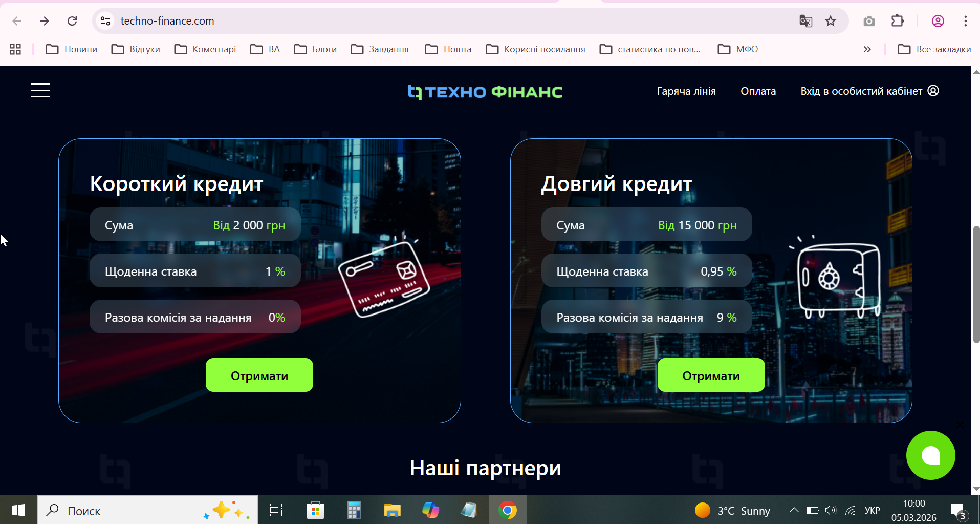
Task: Go back to the previous page
Action: coord(17,21)
